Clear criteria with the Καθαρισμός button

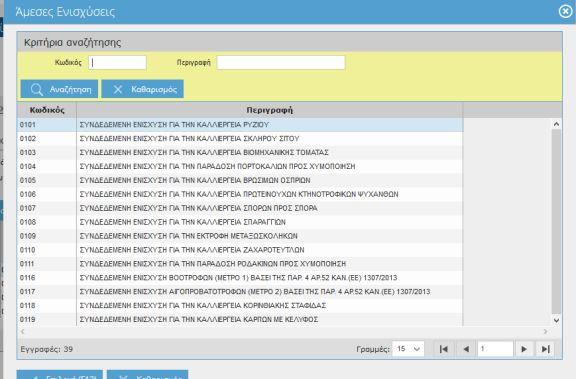pyautogui.click(x=143, y=89)
